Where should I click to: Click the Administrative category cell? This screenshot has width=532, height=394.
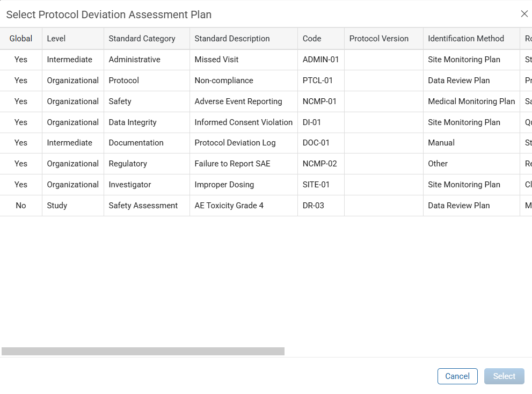tap(147, 60)
